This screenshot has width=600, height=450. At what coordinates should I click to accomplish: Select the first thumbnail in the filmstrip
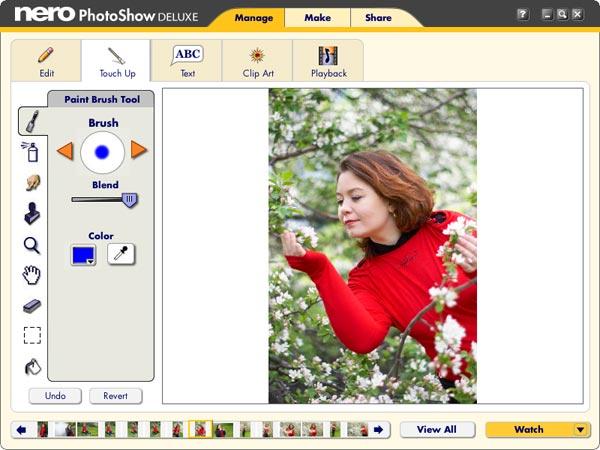tap(43, 429)
